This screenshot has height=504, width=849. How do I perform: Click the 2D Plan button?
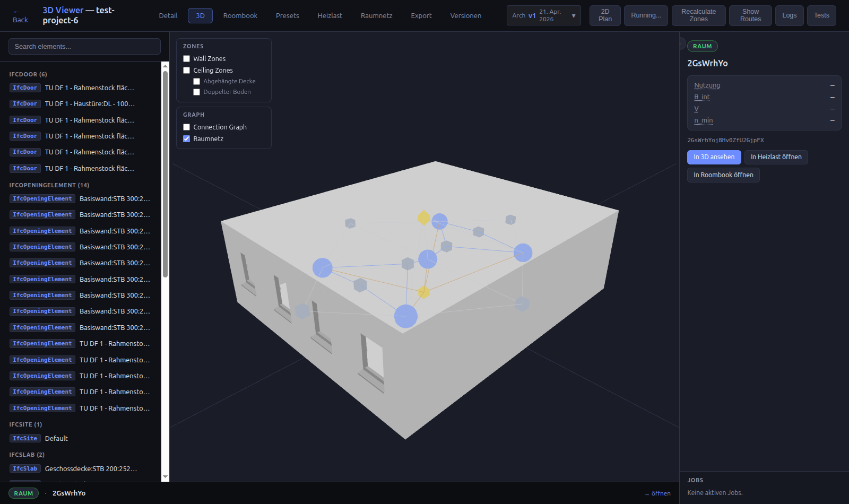605,15
